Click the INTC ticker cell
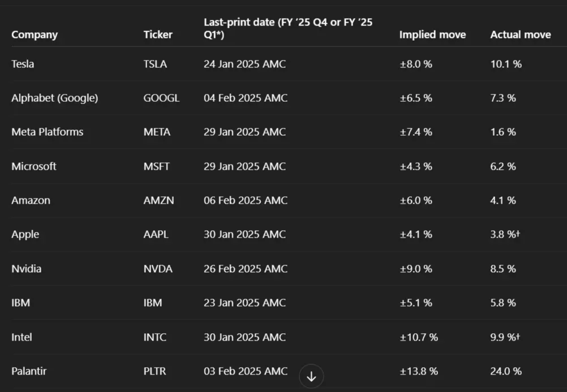 pos(155,337)
